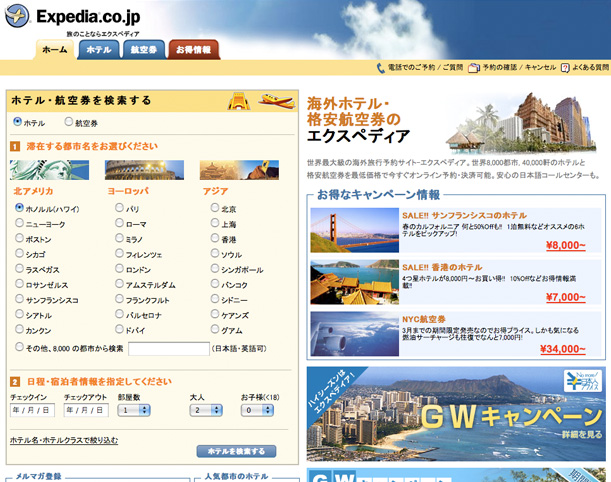This screenshot has width=611, height=482.
Task: Choose バンコク radio button
Action: click(215, 283)
